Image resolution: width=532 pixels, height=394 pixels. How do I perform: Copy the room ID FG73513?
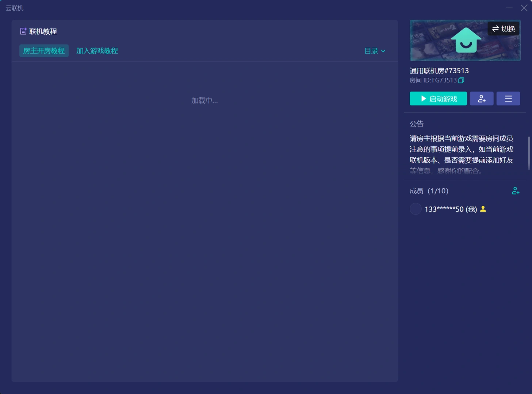[x=461, y=80]
